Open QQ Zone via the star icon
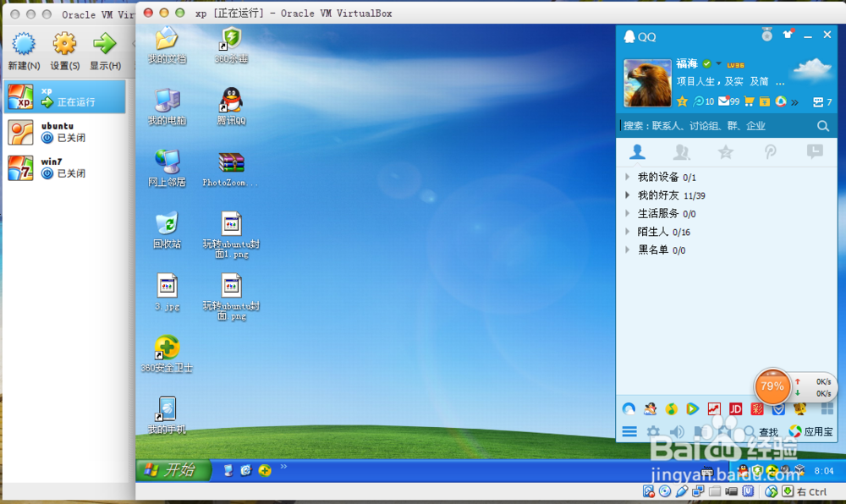Viewport: 846px width, 504px height. pyautogui.click(x=683, y=101)
